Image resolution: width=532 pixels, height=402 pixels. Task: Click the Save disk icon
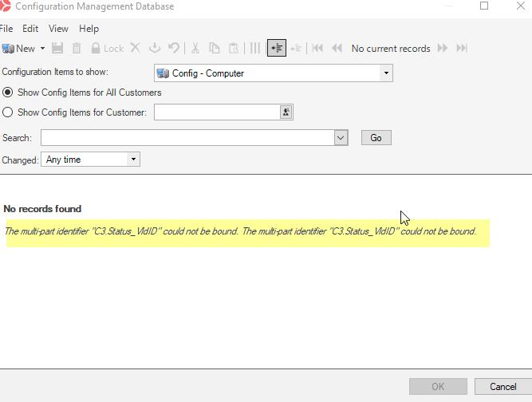tap(57, 49)
